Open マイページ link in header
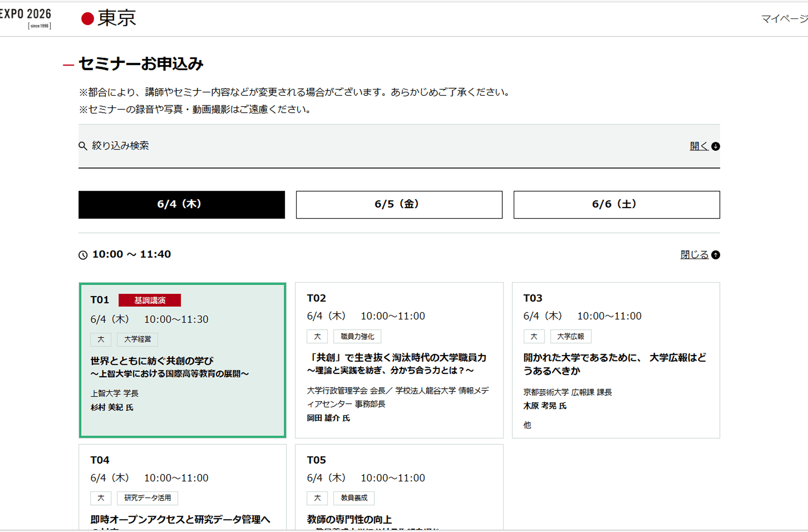808x532 pixels. 784,19
